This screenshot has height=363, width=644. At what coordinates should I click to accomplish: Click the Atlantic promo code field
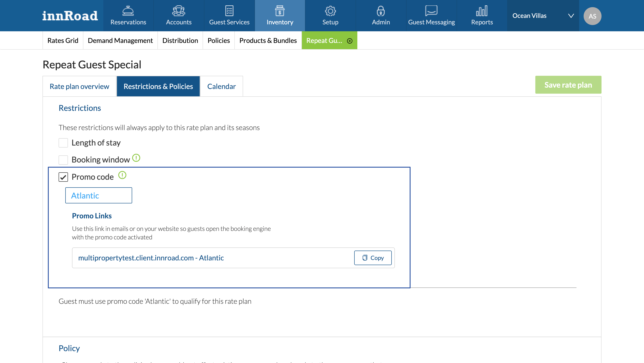99,195
